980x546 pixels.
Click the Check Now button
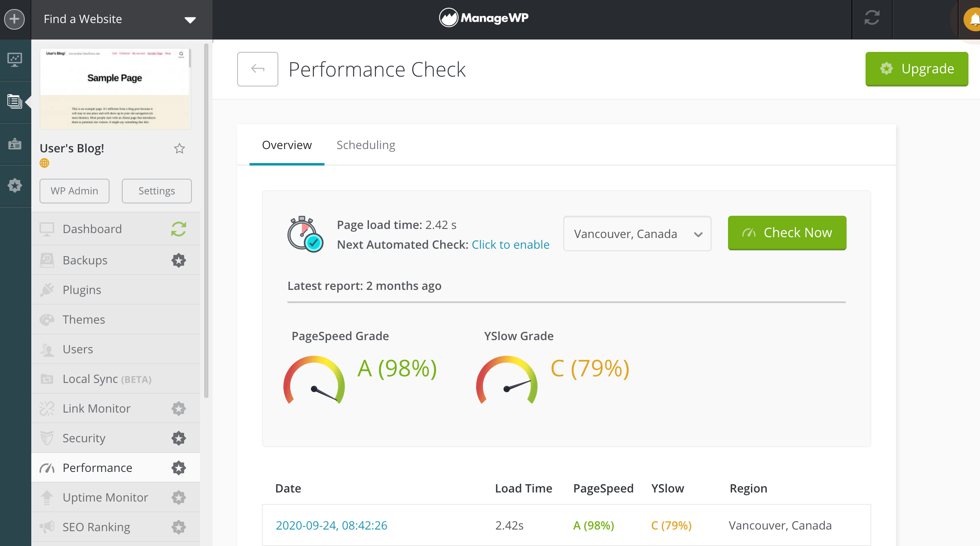point(786,232)
